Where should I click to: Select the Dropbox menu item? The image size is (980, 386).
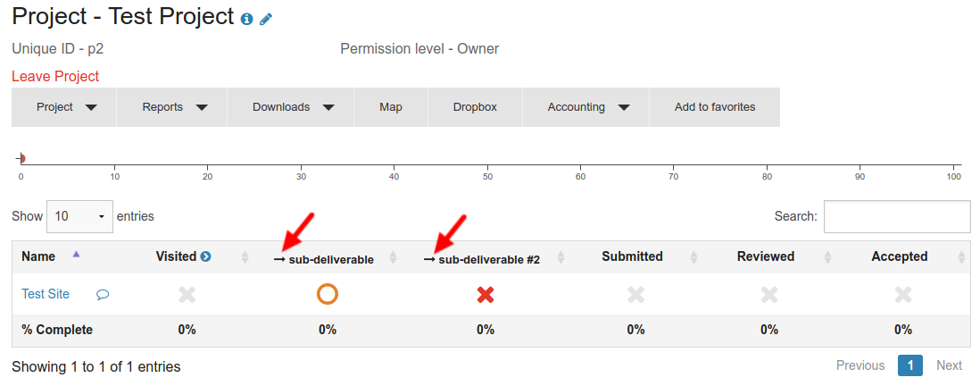(475, 107)
